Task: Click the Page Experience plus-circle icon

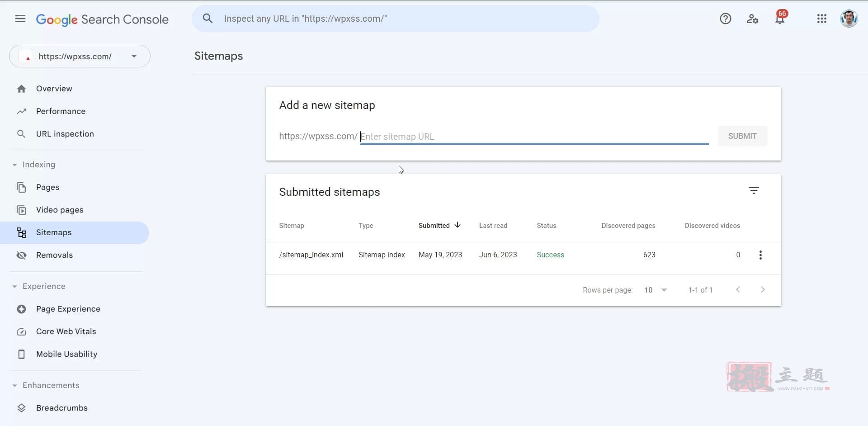Action: (21, 309)
